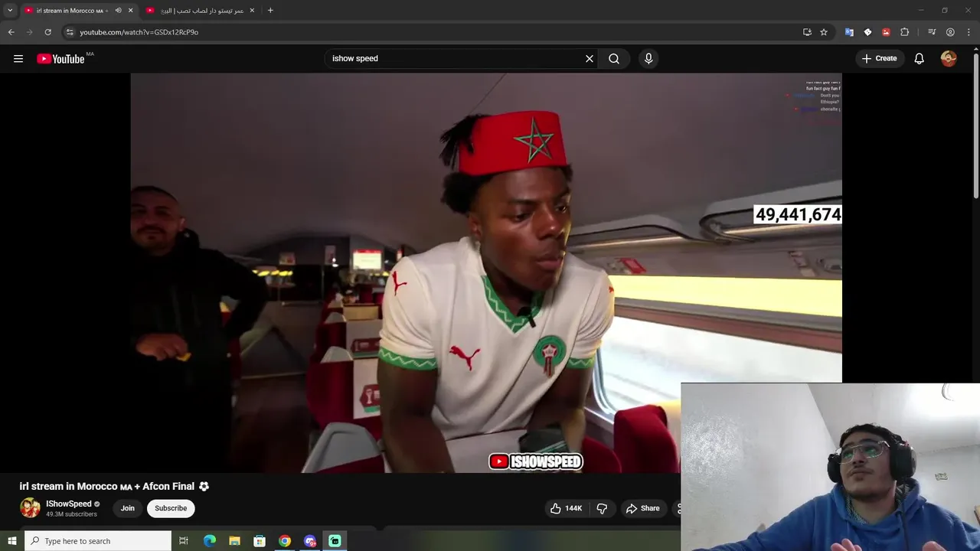Image resolution: width=980 pixels, height=551 pixels.
Task: Reload the current page
Action: [x=47, y=32]
